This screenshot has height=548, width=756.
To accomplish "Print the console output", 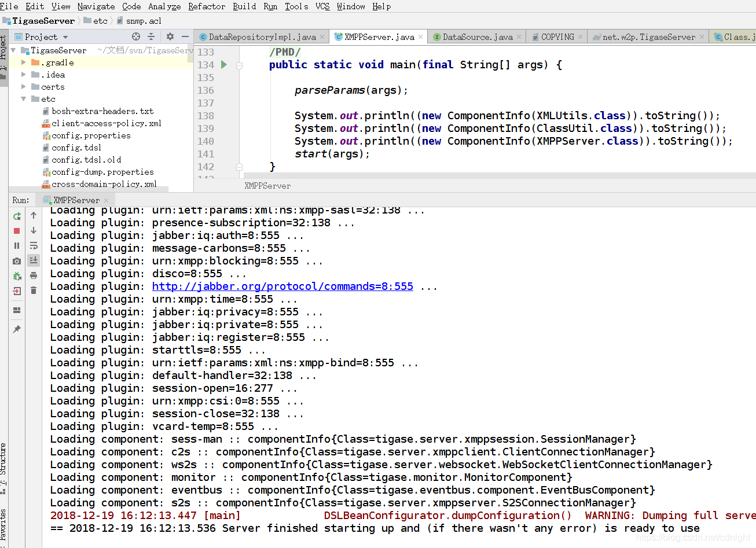I will click(x=34, y=275).
